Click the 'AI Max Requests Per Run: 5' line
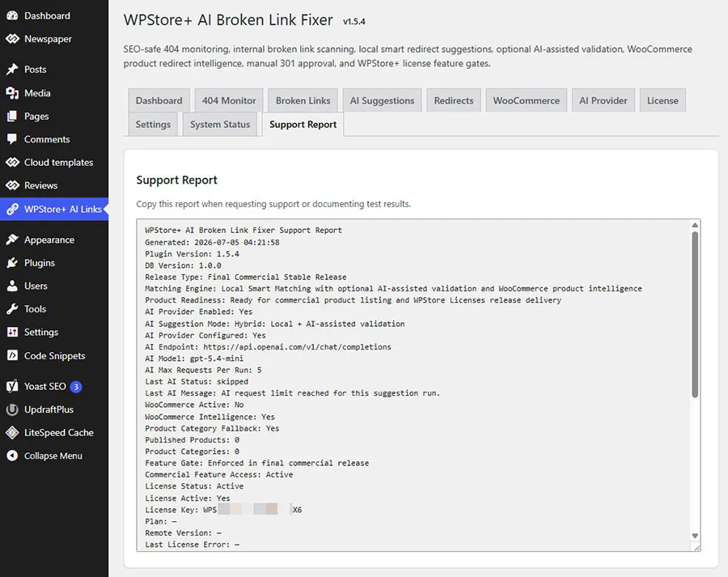 203,371
